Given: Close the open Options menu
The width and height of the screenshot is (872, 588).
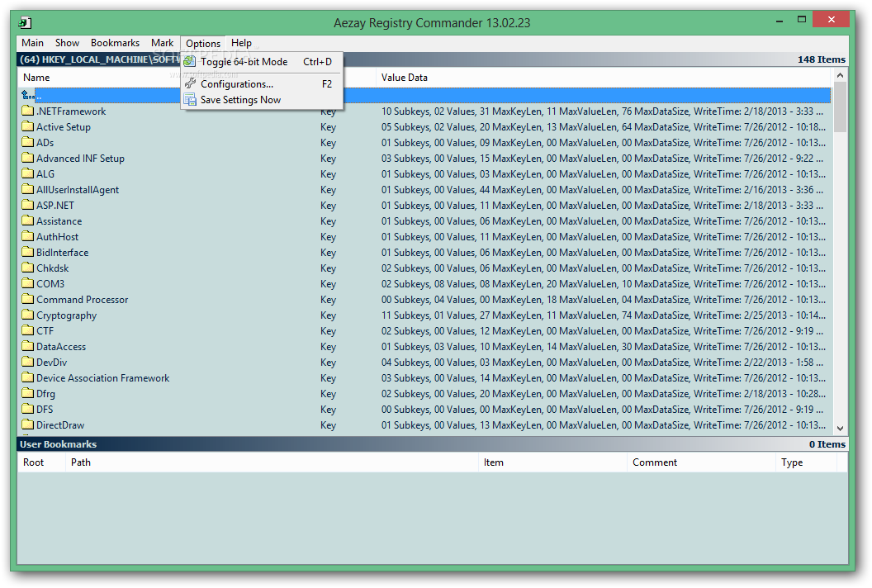Looking at the screenshot, I should pyautogui.click(x=203, y=44).
